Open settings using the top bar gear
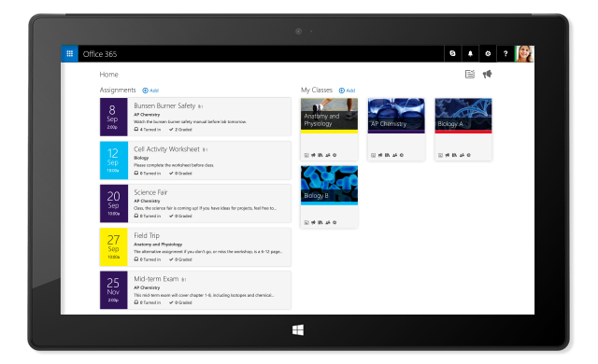The image size is (598, 364). click(x=488, y=54)
